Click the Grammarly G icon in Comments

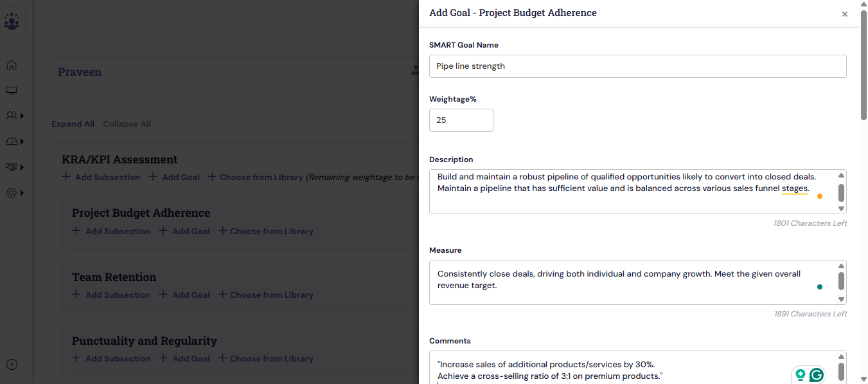tap(817, 375)
